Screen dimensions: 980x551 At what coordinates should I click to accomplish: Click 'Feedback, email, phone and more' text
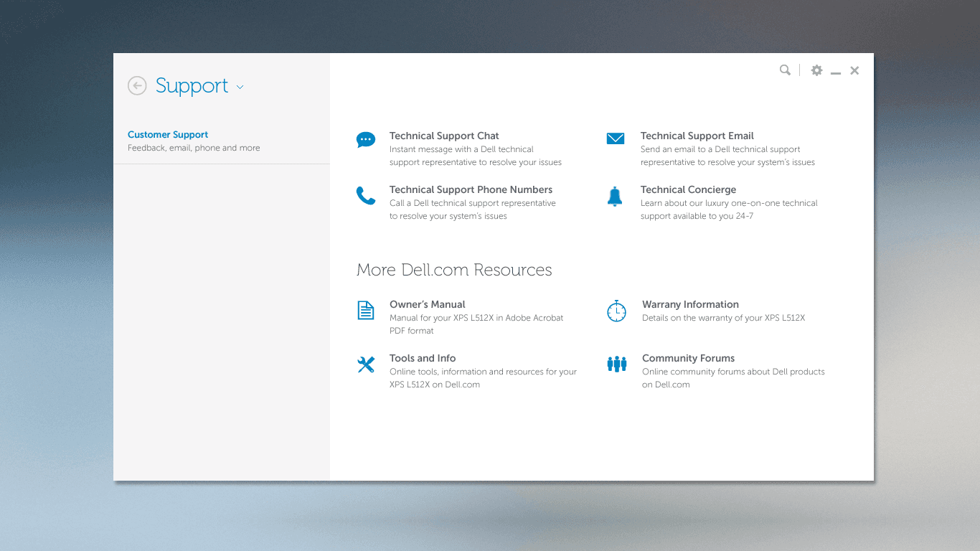[x=194, y=148]
